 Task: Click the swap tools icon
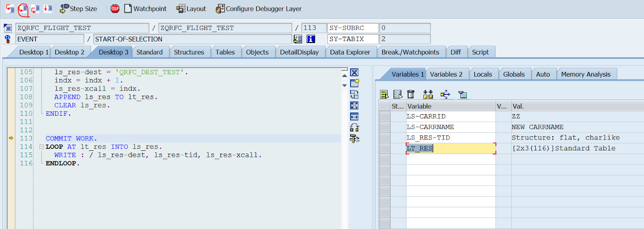point(354,94)
